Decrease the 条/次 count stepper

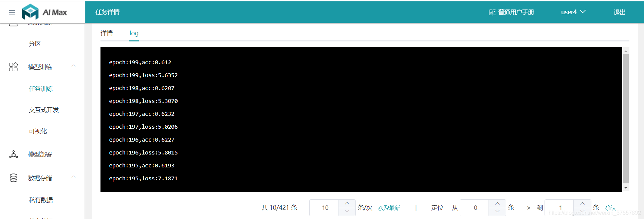pos(347,211)
